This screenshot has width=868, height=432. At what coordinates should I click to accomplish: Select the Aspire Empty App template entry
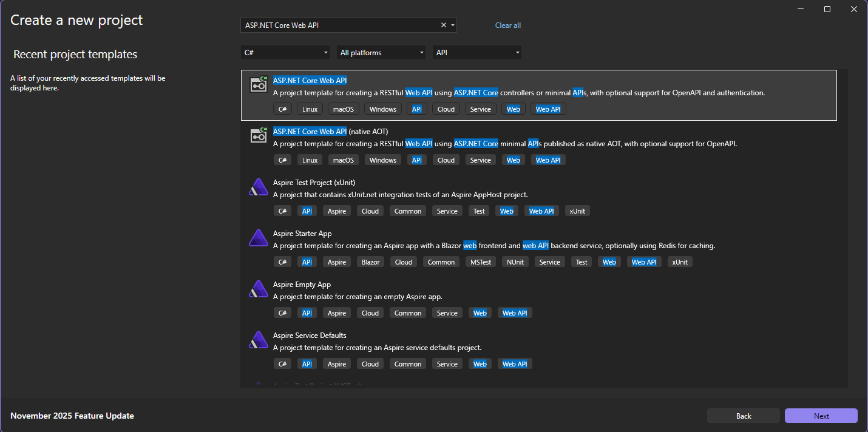[302, 284]
